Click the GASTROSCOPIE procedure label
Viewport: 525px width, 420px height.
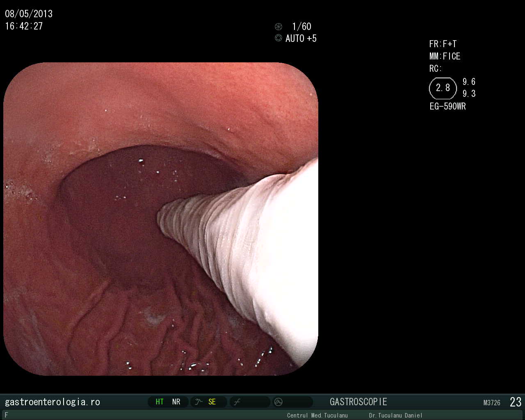pyautogui.click(x=358, y=402)
